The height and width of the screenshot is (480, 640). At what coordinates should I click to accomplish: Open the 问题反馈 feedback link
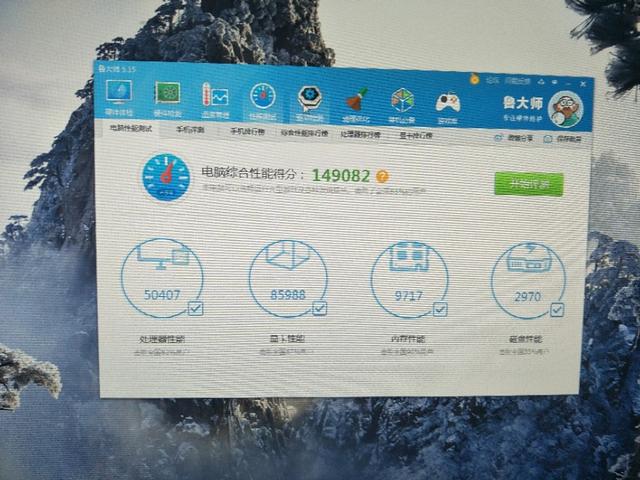pos(518,81)
